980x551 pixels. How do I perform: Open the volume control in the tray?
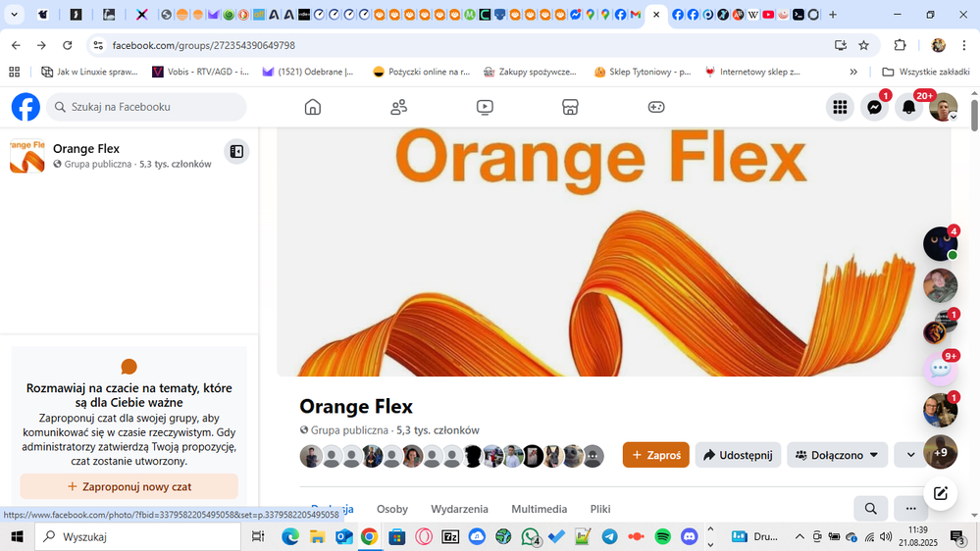click(886, 536)
